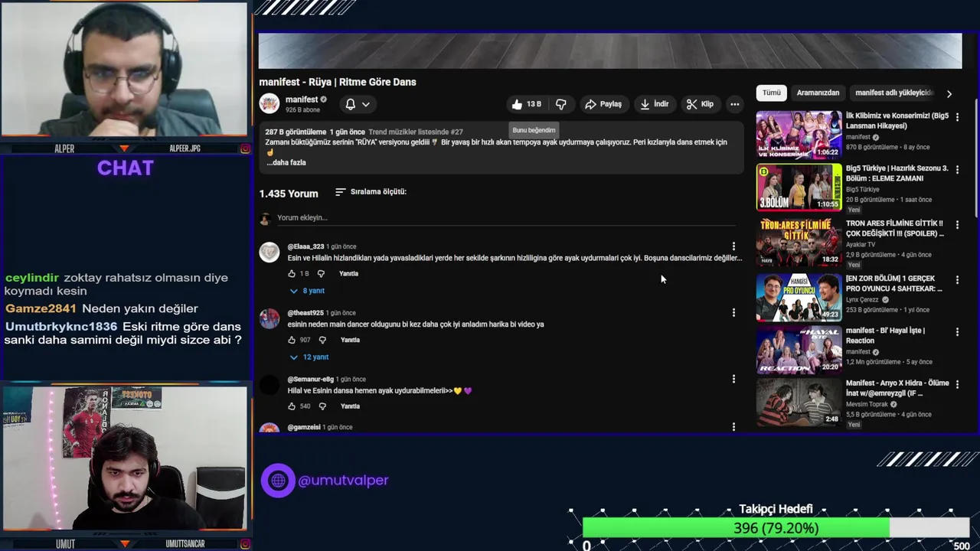Reply to @Elaaa_323 with Yanıtla
This screenshot has height=551, width=980.
(348, 273)
